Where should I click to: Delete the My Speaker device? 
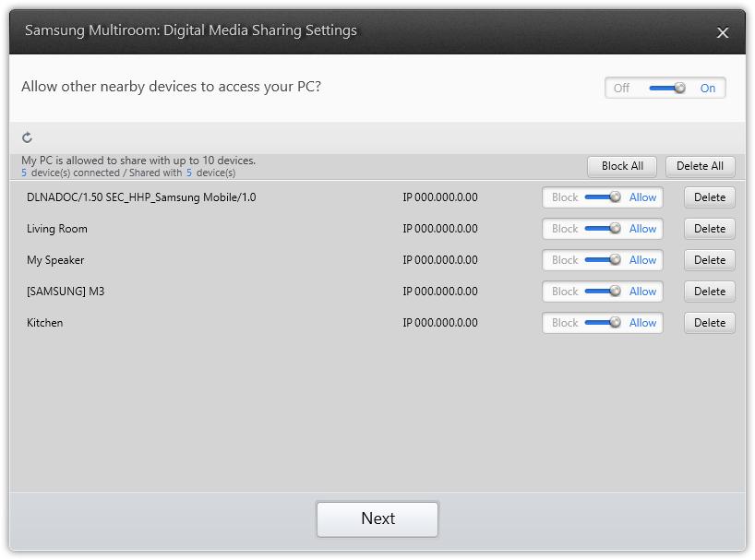coord(709,260)
